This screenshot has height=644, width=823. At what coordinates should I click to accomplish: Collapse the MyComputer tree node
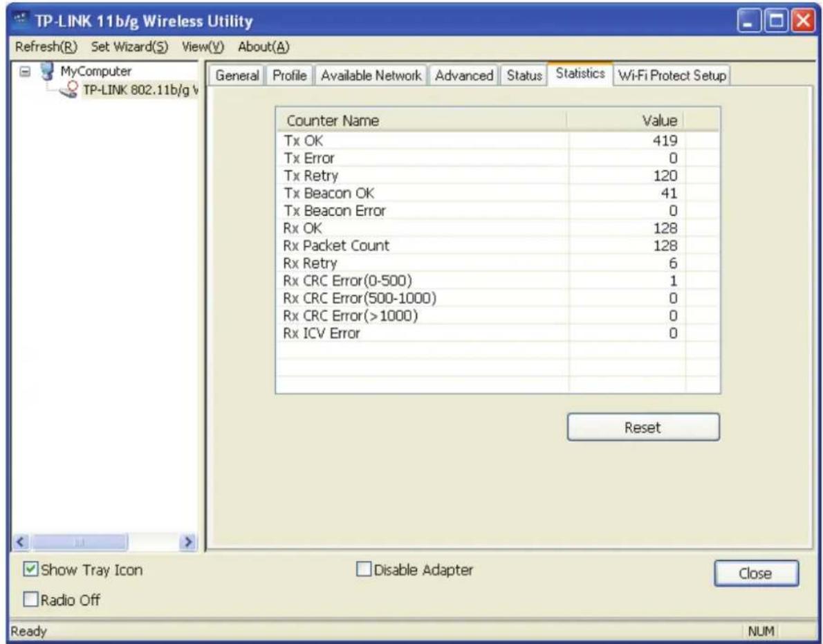[x=24, y=71]
